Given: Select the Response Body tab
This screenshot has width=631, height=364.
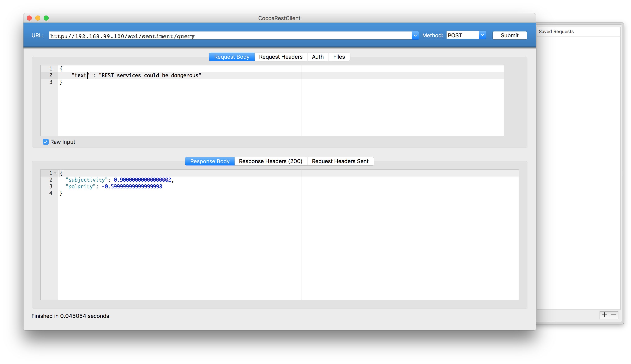Looking at the screenshot, I should 210,161.
